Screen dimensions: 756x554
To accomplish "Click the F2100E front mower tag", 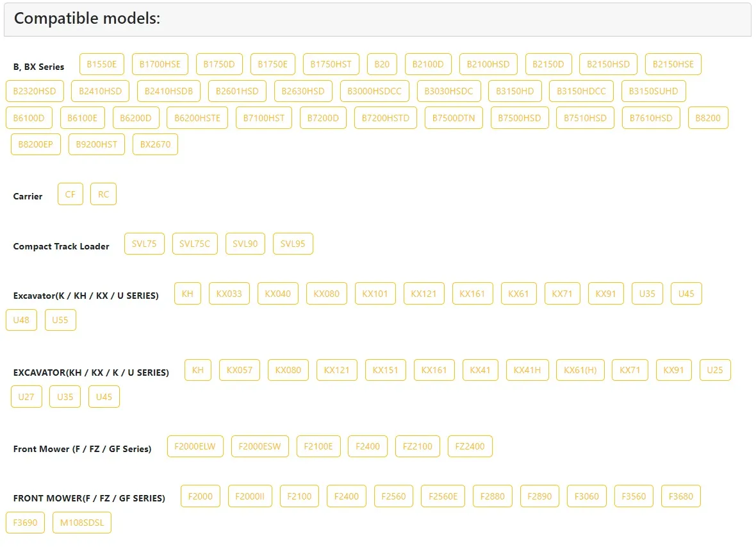I will tap(318, 446).
